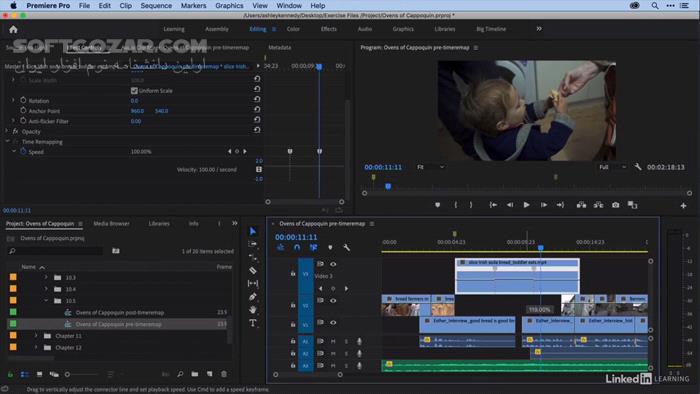
Task: Click Comparison View icon in Program Monitor
Action: pyautogui.click(x=633, y=205)
